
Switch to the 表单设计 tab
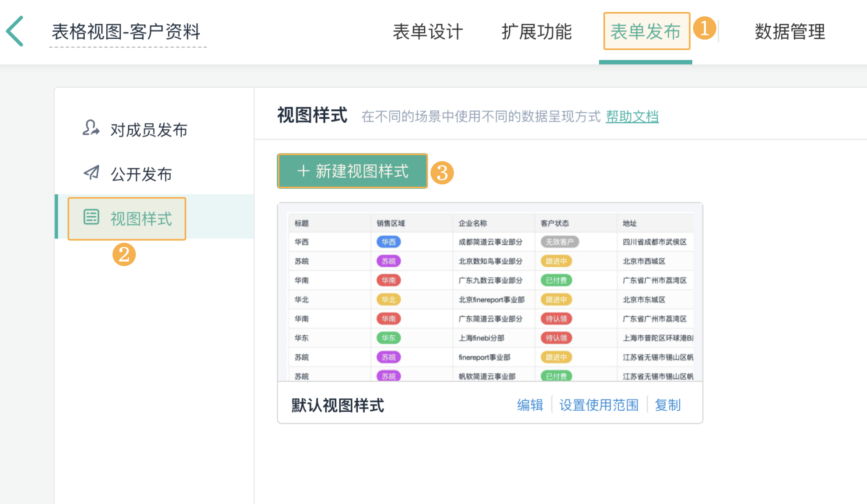(428, 32)
